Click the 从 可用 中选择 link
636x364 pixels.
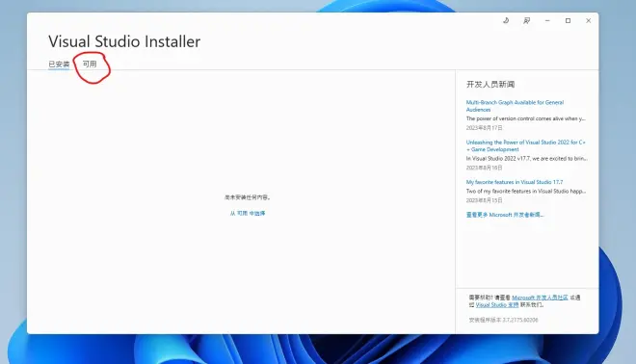248,213
